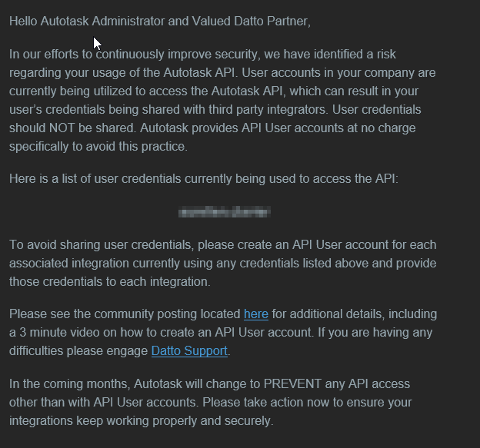The height and width of the screenshot is (448, 480).
Task: Click 'In the coming months' text
Action: pyautogui.click(x=69, y=383)
